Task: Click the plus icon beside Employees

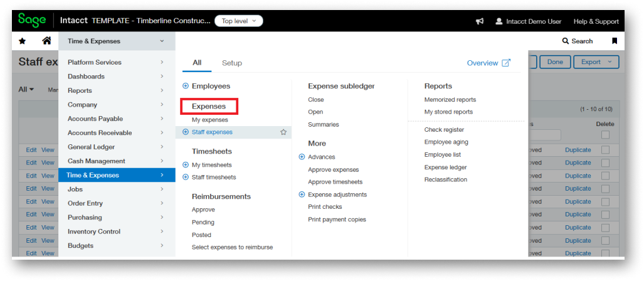Action: (x=185, y=86)
